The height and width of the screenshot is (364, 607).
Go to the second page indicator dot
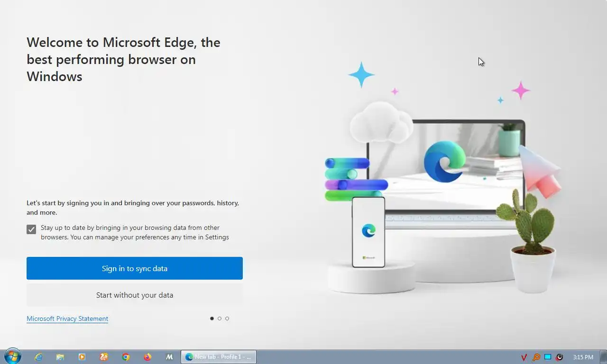click(x=220, y=318)
